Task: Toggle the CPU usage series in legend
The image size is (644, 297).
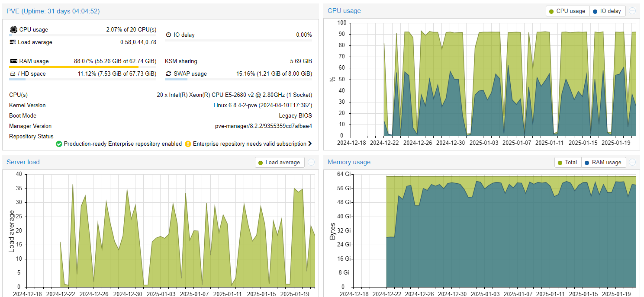Action: 567,11
